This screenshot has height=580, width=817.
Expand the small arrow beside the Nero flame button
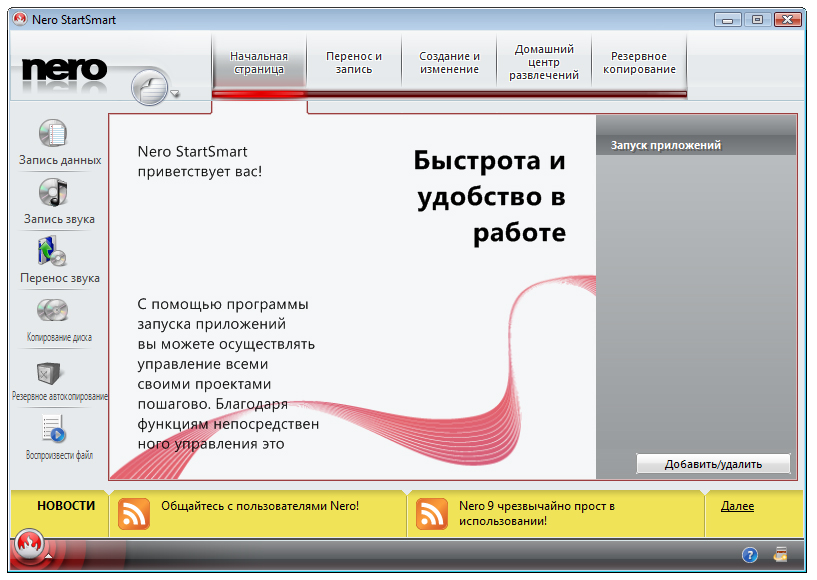pyautogui.click(x=48, y=557)
